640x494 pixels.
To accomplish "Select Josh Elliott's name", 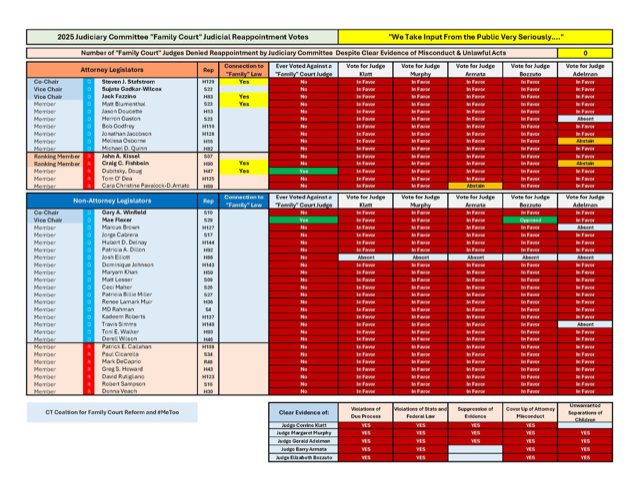I will (116, 257).
